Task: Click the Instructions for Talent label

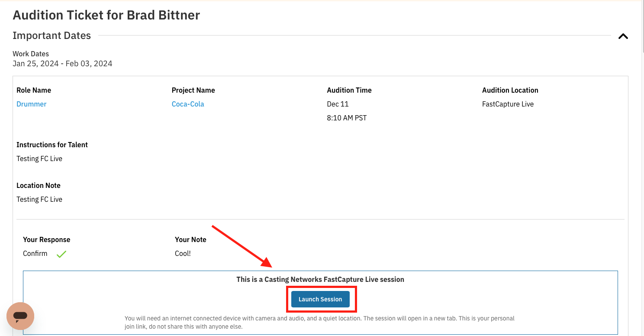Action: 52,145
